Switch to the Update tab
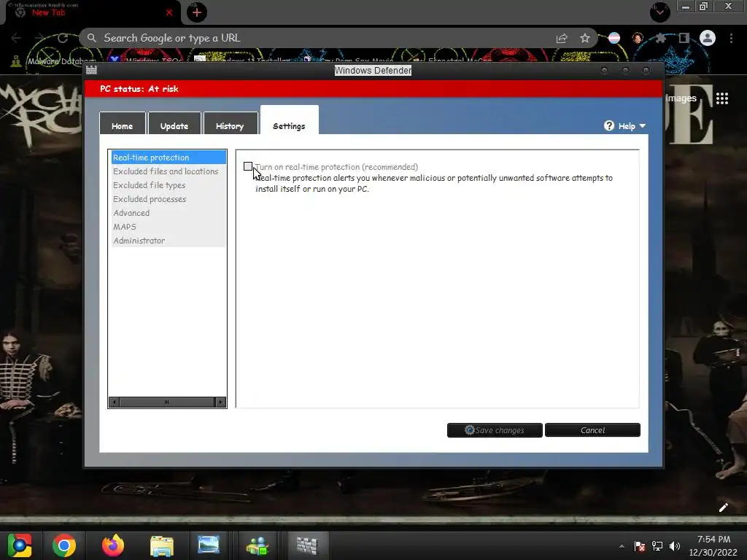This screenshot has width=747, height=560. pyautogui.click(x=174, y=124)
